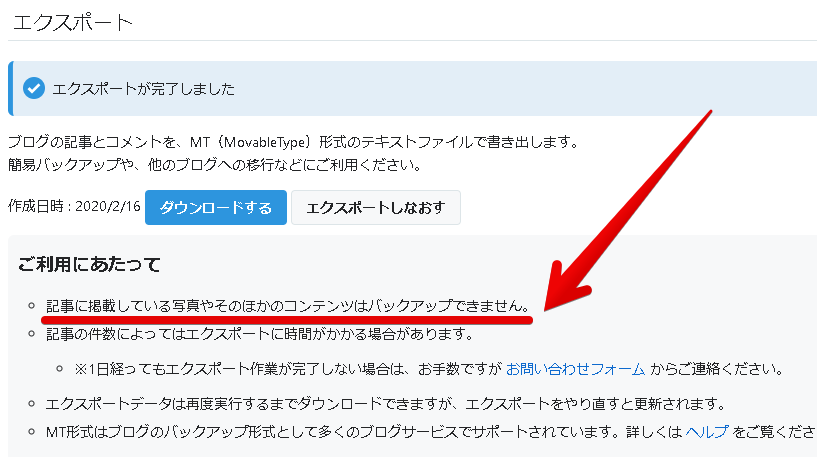Click the 作成日時 2020/2/16 date label
Image resolution: width=817 pixels, height=457 pixels.
tap(72, 208)
